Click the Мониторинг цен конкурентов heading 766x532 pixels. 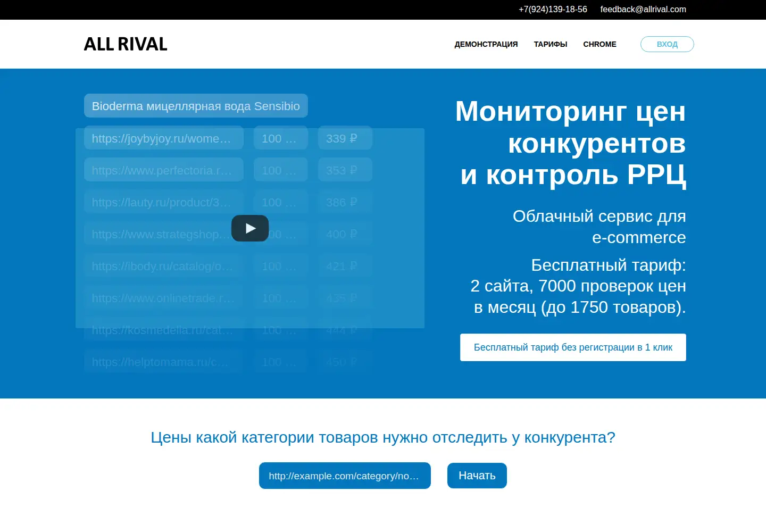coord(571,143)
